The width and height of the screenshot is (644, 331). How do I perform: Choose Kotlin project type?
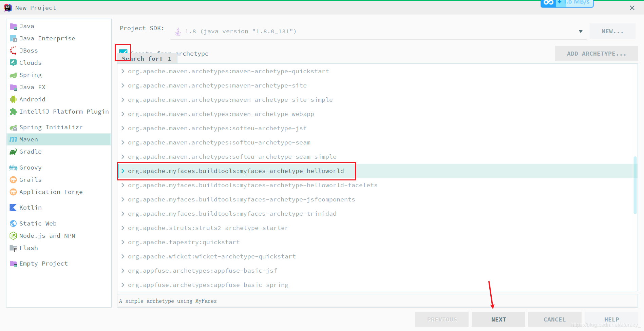[x=59, y=208]
